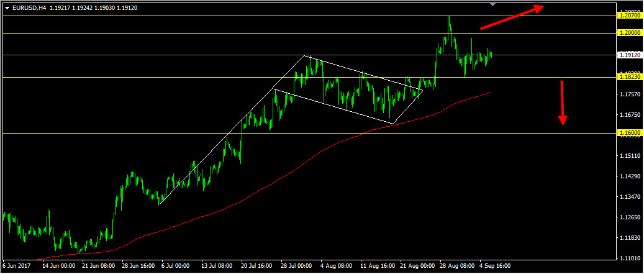Click the 1.13470 price scale value
This screenshot has width=644, height=274.
[x=630, y=197]
